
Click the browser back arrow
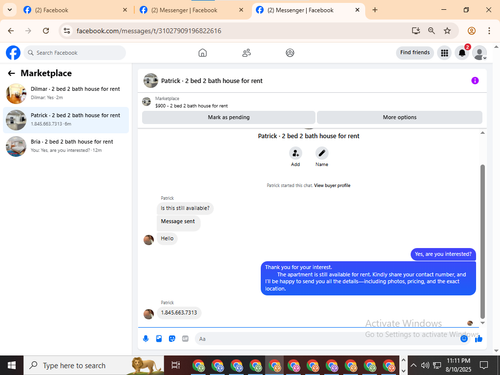click(x=11, y=31)
